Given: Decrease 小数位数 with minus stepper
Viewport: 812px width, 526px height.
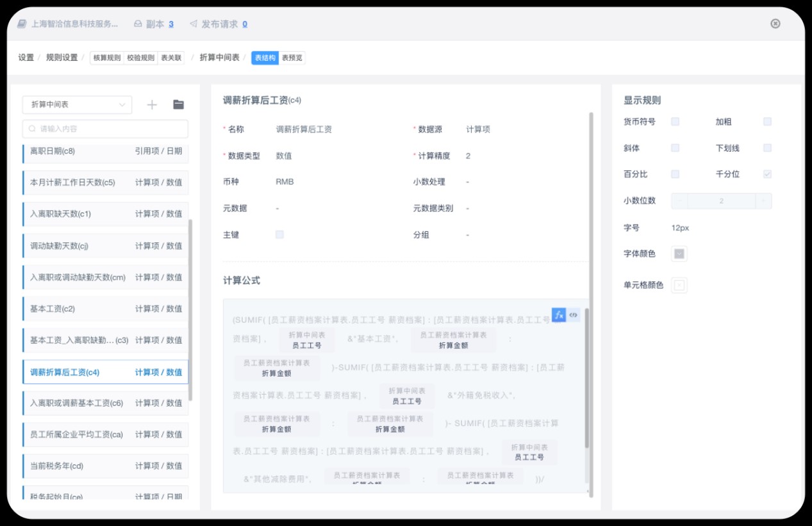Looking at the screenshot, I should pyautogui.click(x=679, y=201).
